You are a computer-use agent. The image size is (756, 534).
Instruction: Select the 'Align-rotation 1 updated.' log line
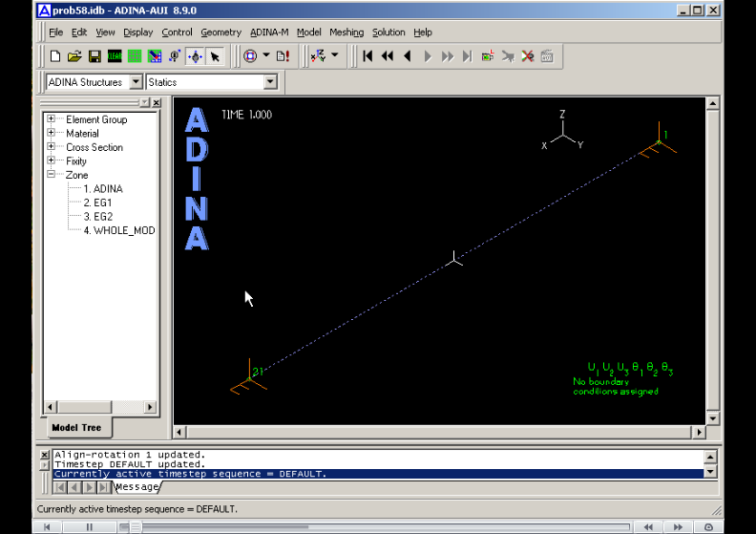[x=130, y=455]
